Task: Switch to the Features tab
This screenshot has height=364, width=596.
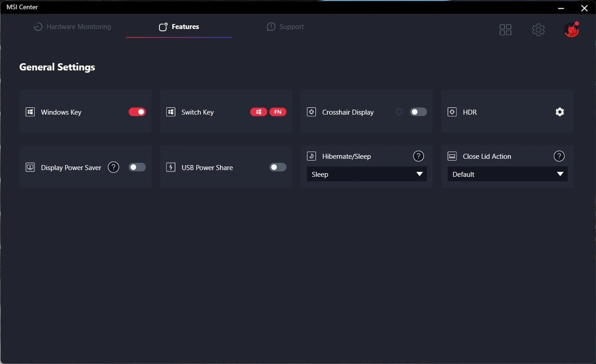Action: (179, 27)
